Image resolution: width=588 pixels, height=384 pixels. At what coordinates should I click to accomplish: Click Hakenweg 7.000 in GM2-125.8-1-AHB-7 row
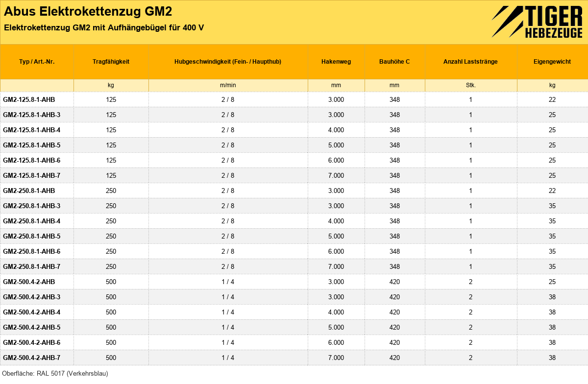(x=336, y=175)
